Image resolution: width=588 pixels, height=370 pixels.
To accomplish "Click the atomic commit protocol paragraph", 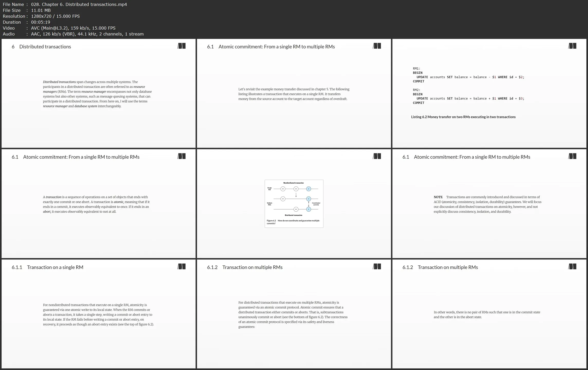I will pos(293,314).
